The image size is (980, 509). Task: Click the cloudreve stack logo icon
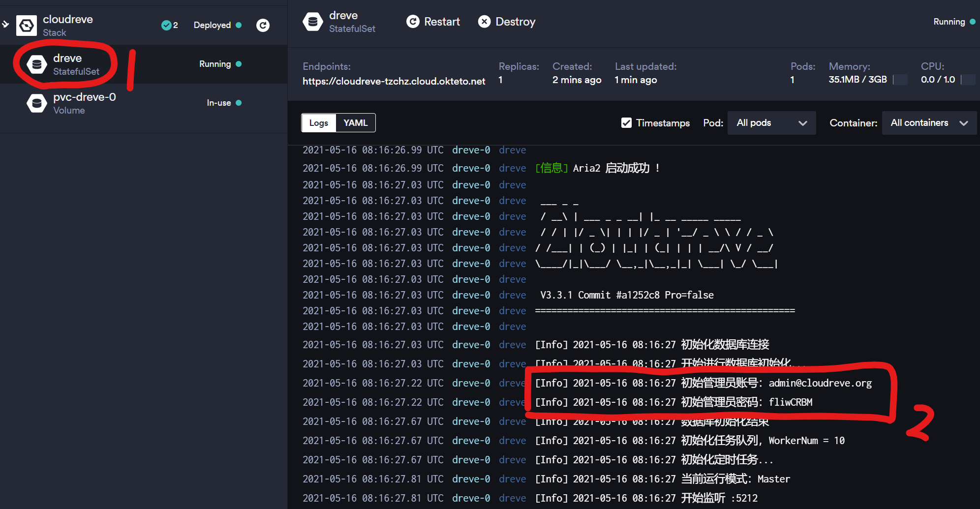coord(27,26)
